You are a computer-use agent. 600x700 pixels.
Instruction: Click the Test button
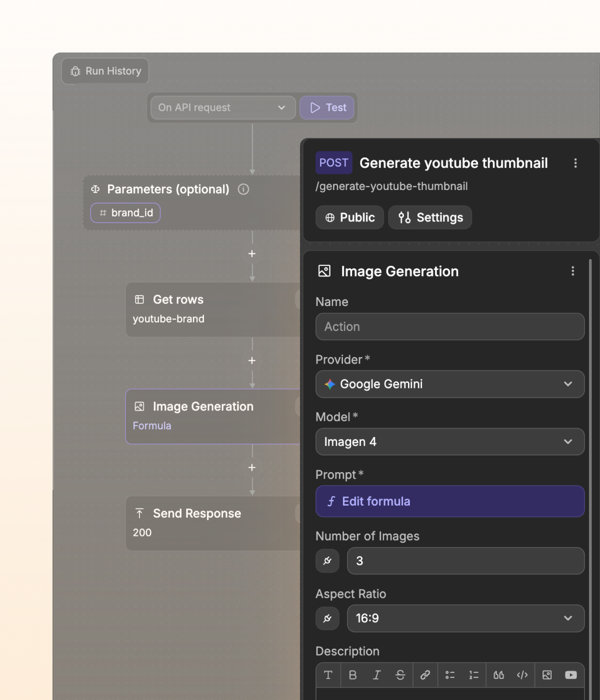pyautogui.click(x=327, y=107)
